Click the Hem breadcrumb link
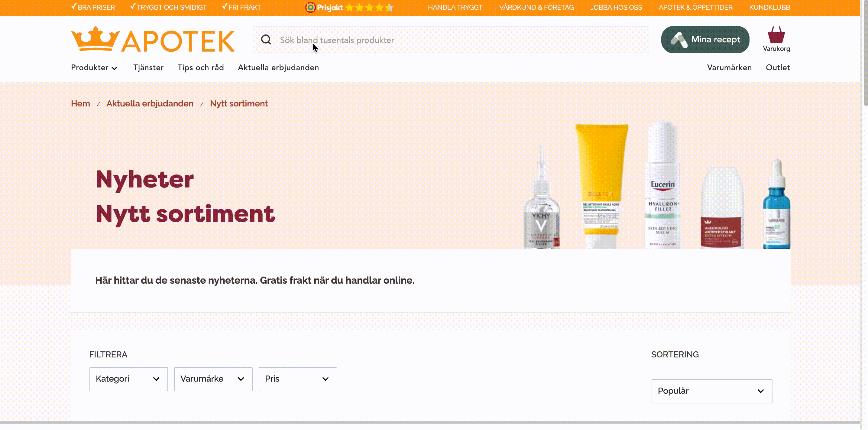Viewport: 868px width, 430px height. 80,103
